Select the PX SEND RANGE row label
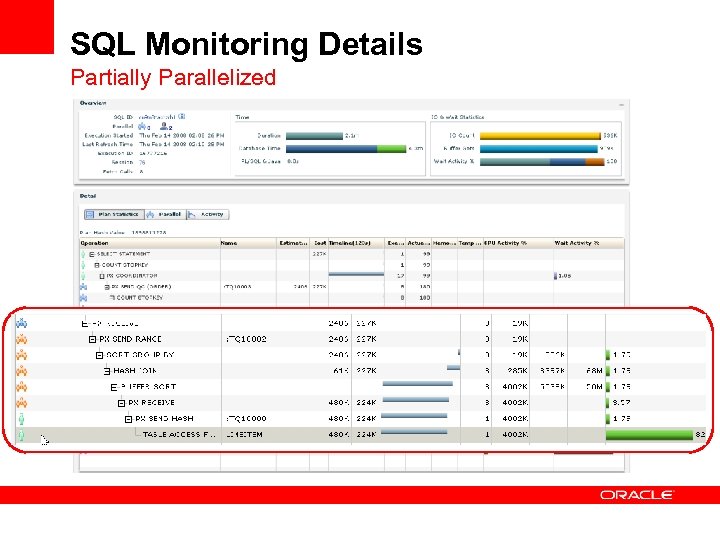The width and height of the screenshot is (720, 540). (x=130, y=339)
